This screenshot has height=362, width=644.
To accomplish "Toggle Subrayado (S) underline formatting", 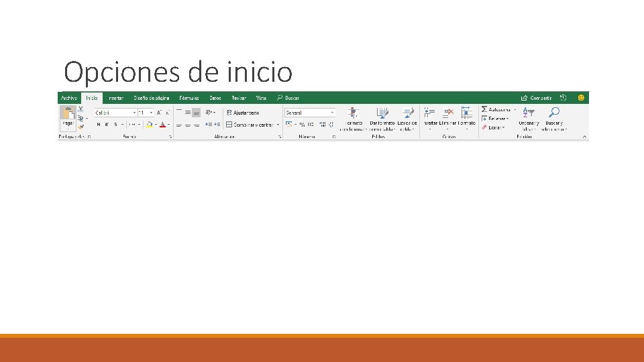I will [116, 125].
